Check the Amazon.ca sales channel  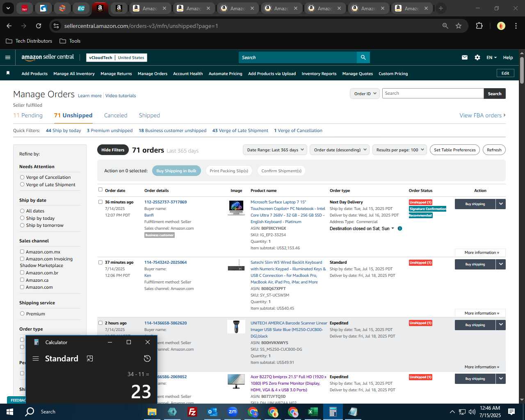pos(22,280)
